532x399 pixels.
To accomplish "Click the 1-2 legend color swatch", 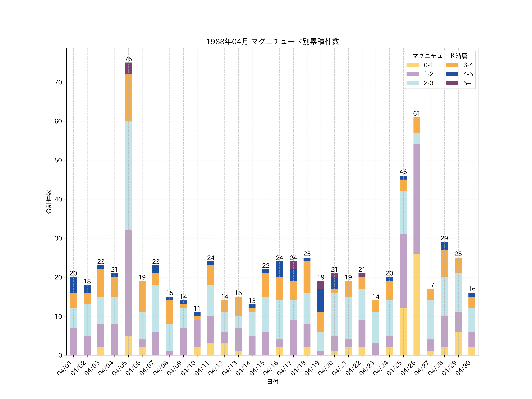I will click(x=412, y=74).
